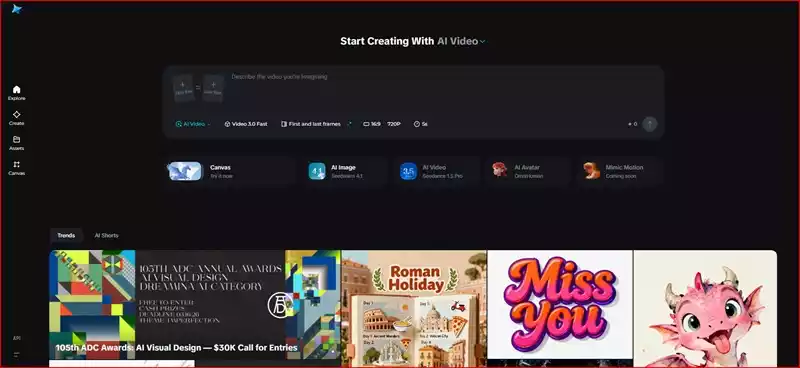Open the First and last frames option

[311, 124]
